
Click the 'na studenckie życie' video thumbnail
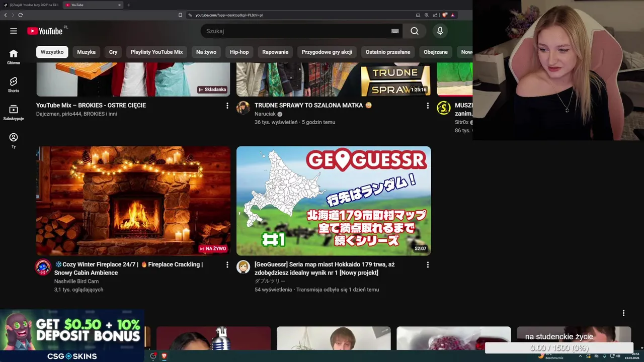pos(574,338)
